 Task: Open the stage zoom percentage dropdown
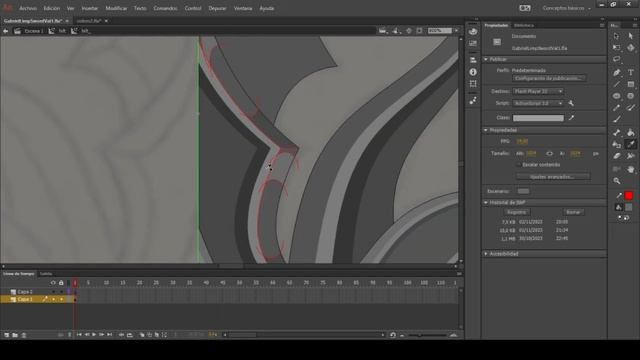[456, 31]
